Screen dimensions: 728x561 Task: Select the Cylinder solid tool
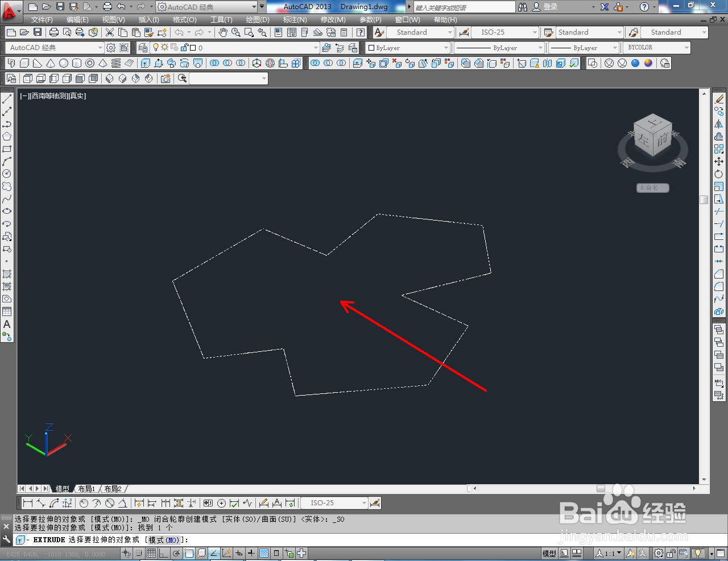coord(77,63)
